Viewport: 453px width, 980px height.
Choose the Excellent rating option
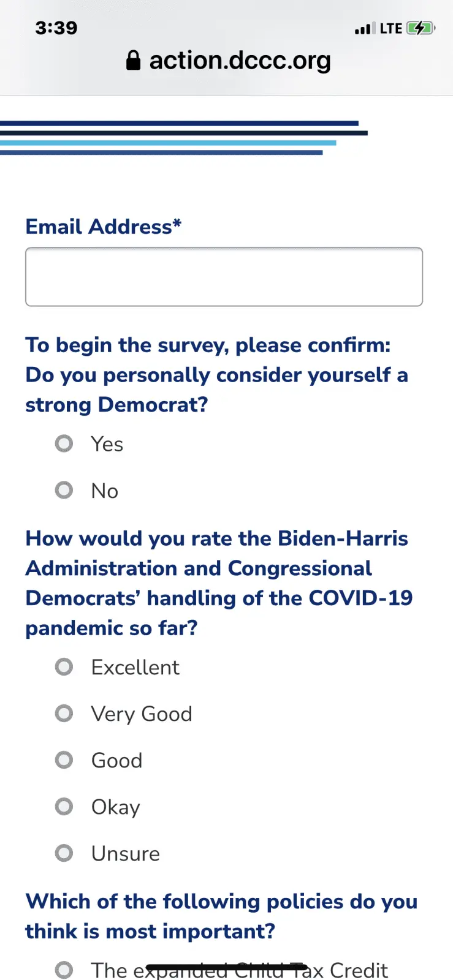click(64, 666)
